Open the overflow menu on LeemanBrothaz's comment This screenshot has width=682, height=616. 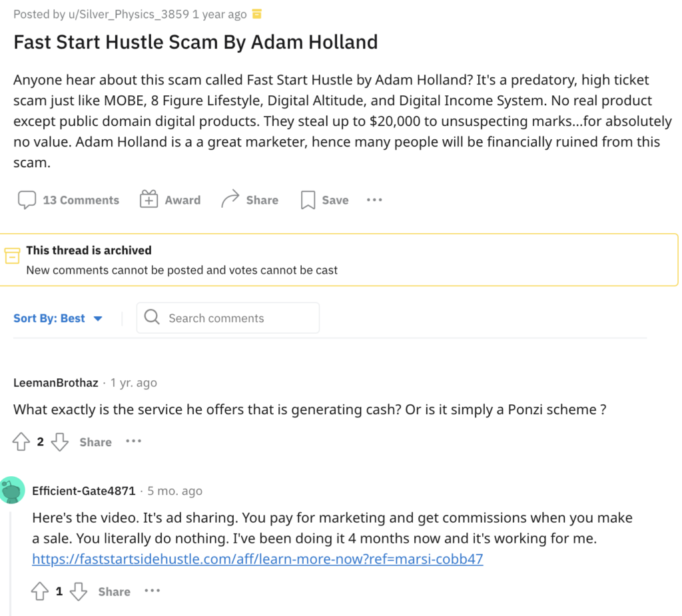[133, 441]
